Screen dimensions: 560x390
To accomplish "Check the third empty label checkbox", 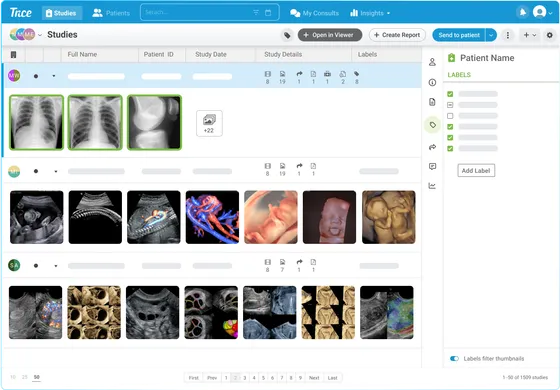I will [x=450, y=116].
